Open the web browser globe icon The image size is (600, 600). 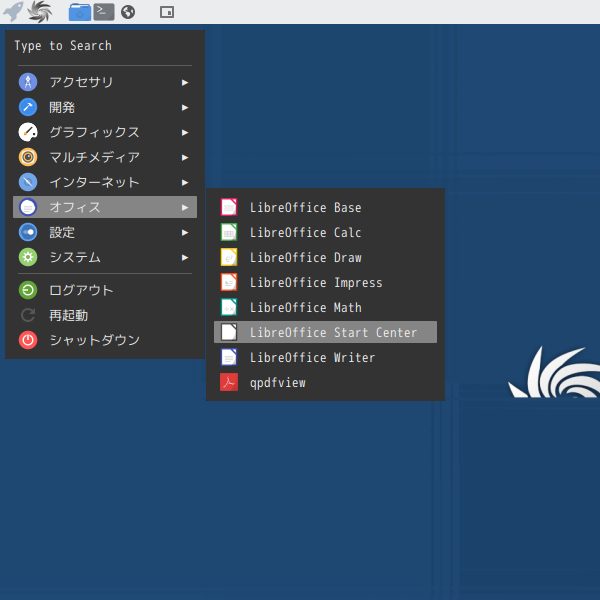click(x=128, y=12)
